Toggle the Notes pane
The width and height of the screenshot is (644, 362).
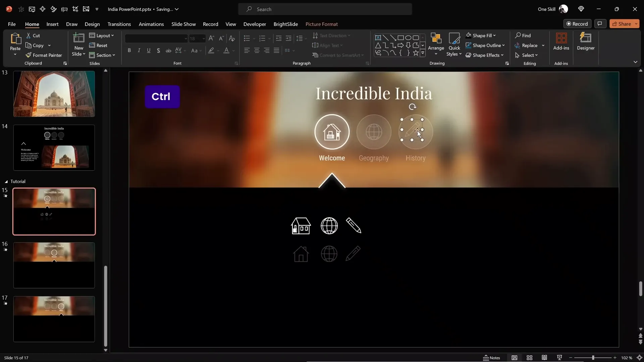pos(491,358)
